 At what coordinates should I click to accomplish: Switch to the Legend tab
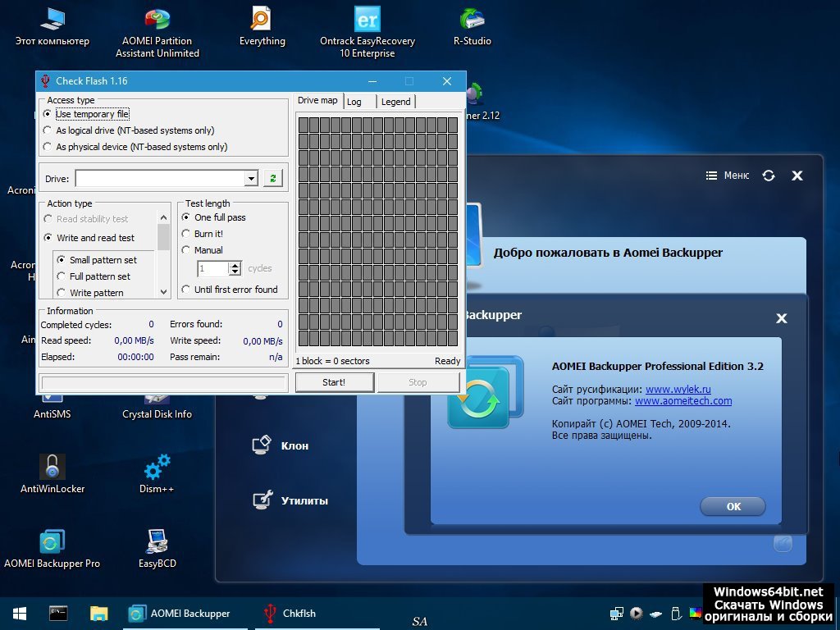pyautogui.click(x=395, y=102)
